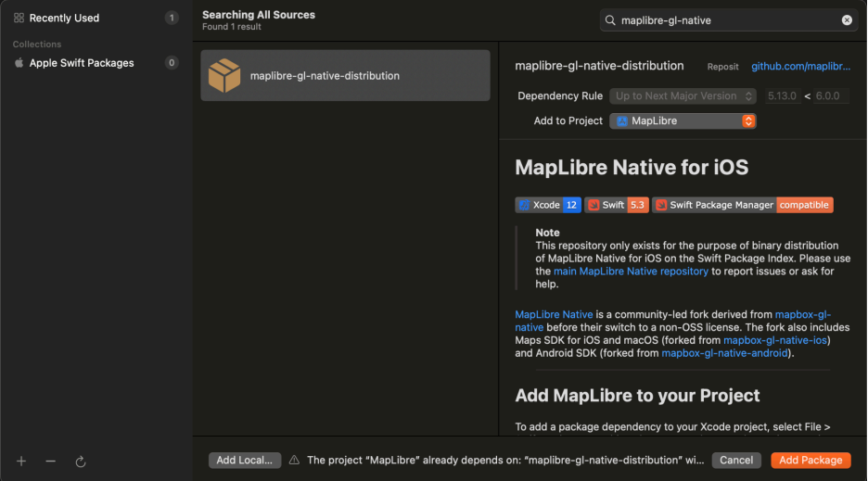Open mapbox-gl-native-ios link
Viewport: 868px width, 481px height.
coord(775,340)
